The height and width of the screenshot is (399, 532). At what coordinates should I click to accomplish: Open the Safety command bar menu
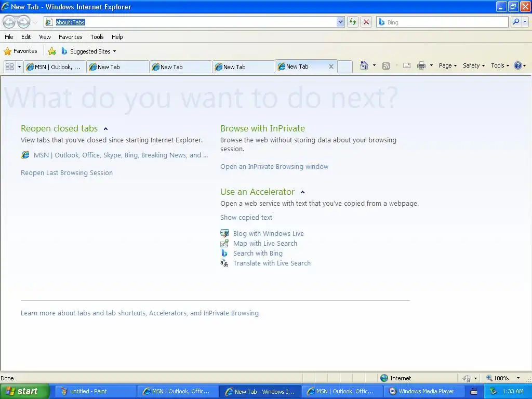point(474,65)
